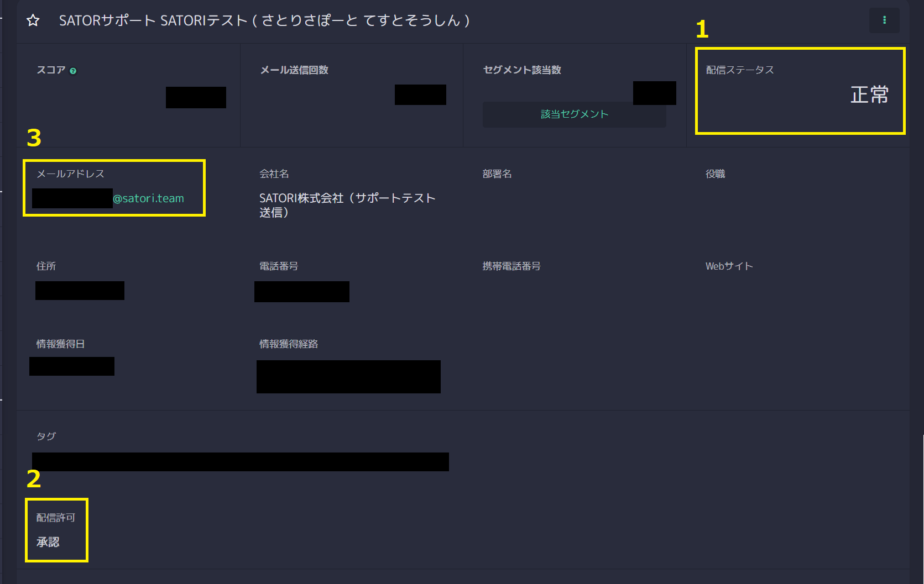This screenshot has height=584, width=924.
Task: Click the 承認 delivery permission value
Action: pos(48,542)
